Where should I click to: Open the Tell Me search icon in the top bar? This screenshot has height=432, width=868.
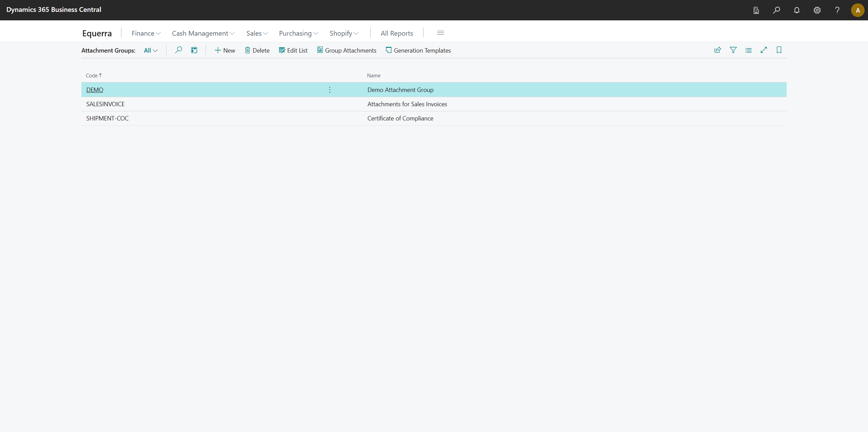click(776, 10)
